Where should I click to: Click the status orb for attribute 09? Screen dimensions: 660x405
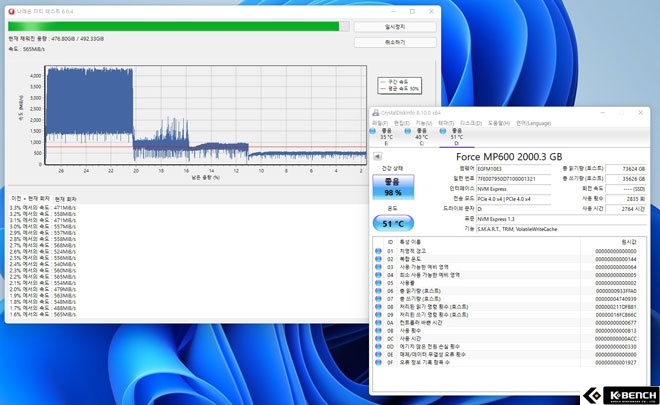click(378, 314)
